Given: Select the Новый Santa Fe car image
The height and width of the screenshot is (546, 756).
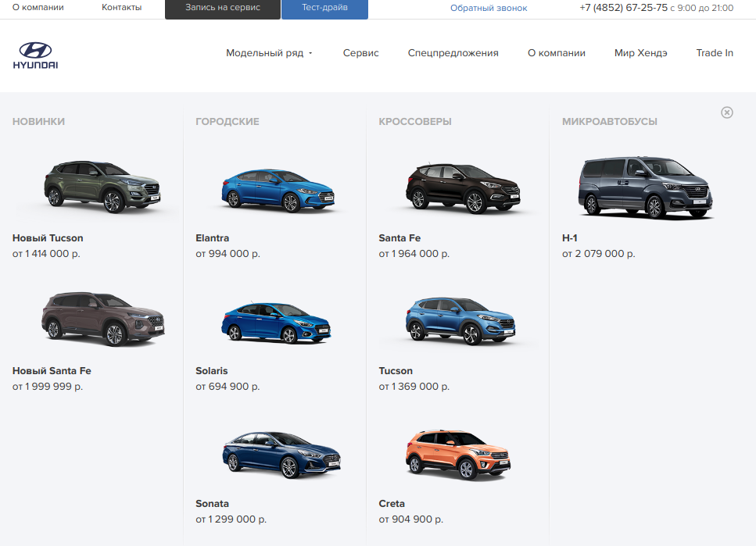Looking at the screenshot, I should click(102, 319).
